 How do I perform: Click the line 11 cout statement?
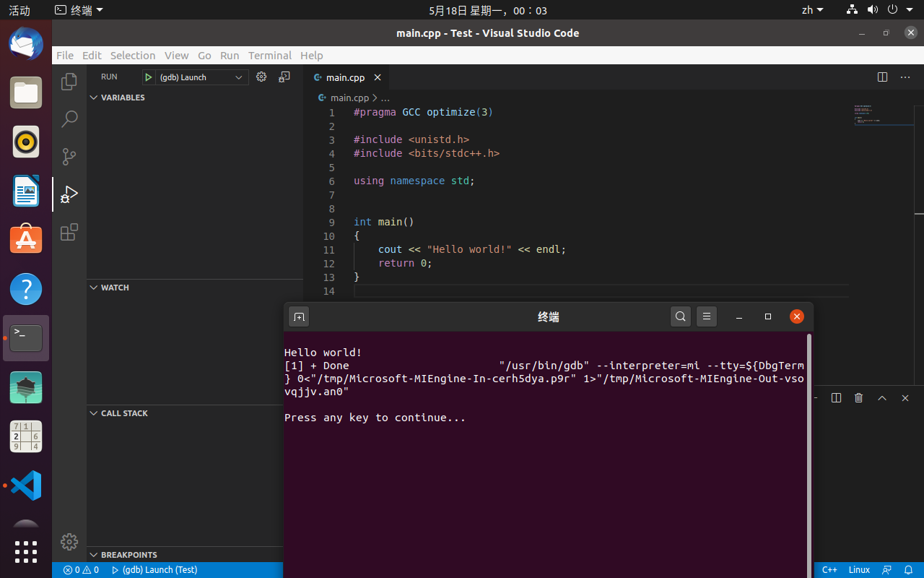[472, 249]
